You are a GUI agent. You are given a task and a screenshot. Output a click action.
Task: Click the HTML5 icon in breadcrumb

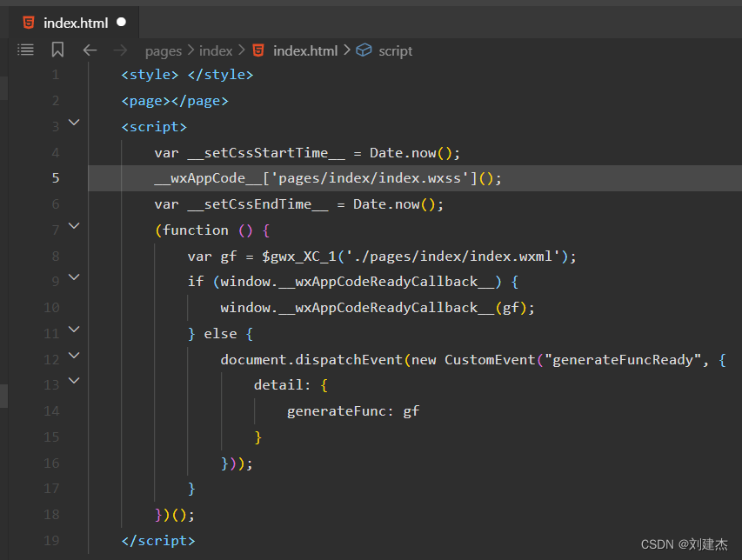pyautogui.click(x=258, y=50)
